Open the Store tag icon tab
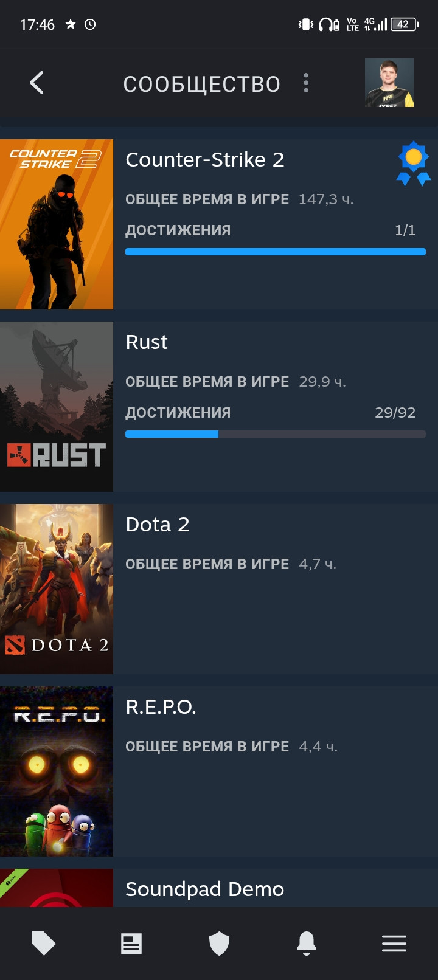 [x=44, y=944]
